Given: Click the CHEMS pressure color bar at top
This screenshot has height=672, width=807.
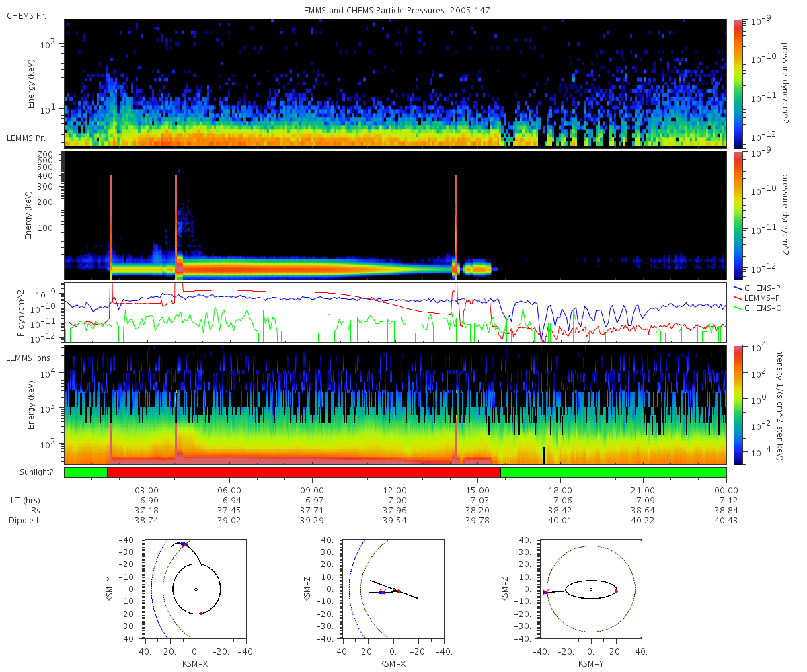Looking at the screenshot, I should [x=739, y=83].
